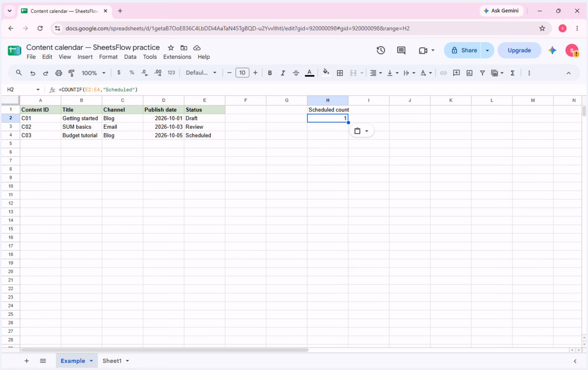This screenshot has width=588, height=370.
Task: Open the search menus magnifier icon
Action: click(x=19, y=73)
